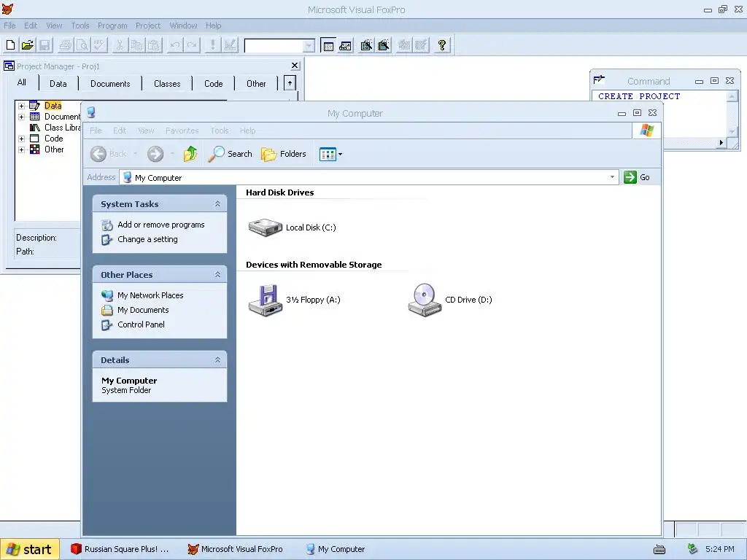Click the Modify Form icon in FoxPro toolbar
The height and width of the screenshot is (560, 747).
230,45
